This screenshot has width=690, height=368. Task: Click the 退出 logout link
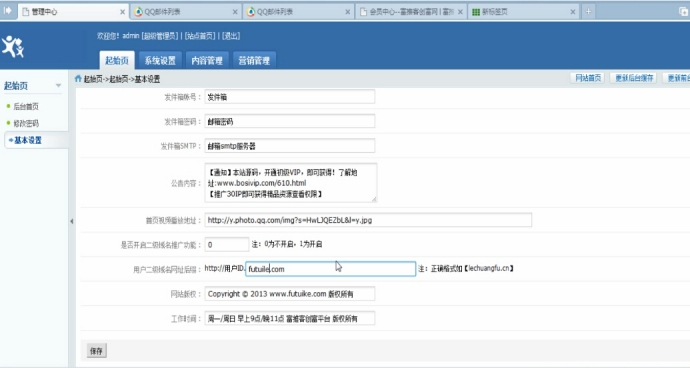tap(231, 36)
